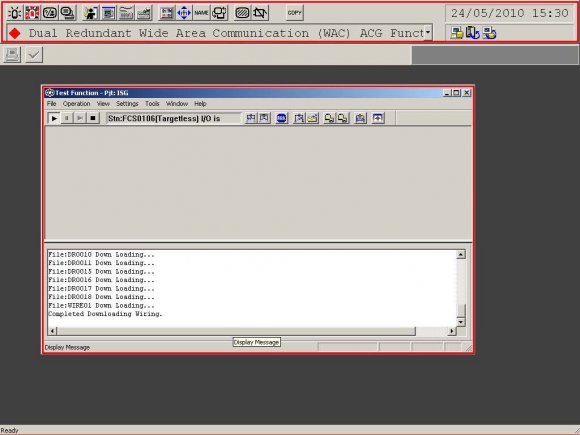Click the print icon below the message bar
This screenshot has height=435, width=580.
coord(12,55)
